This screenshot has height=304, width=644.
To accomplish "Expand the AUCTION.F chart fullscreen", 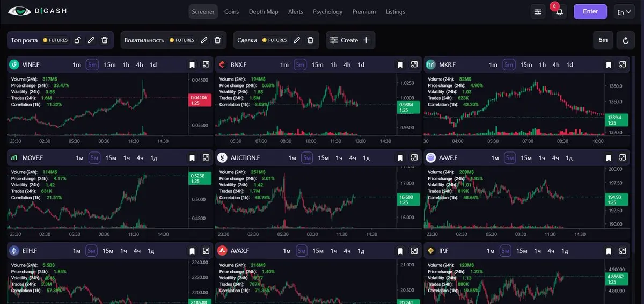I will click(414, 158).
